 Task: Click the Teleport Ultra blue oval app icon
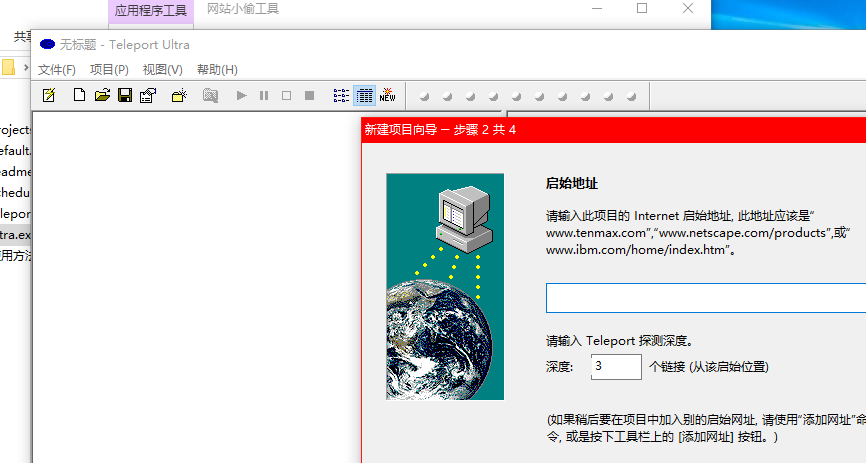point(47,44)
